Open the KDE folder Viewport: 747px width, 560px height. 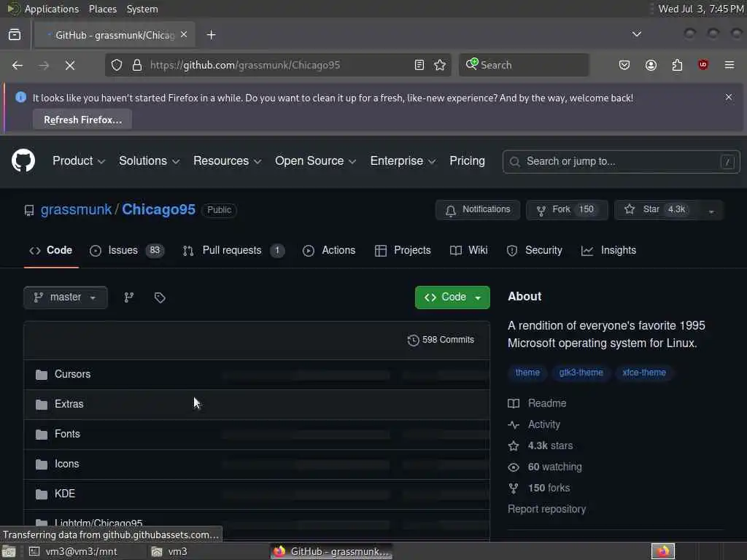coord(65,494)
